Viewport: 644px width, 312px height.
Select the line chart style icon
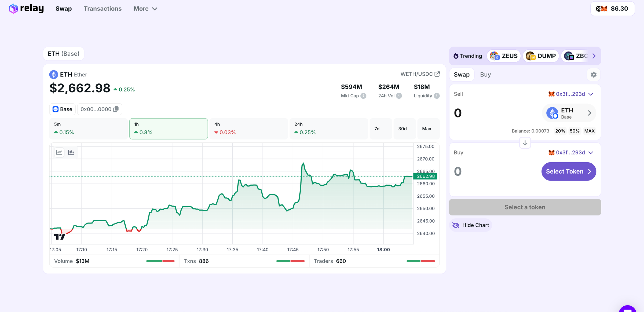pyautogui.click(x=59, y=152)
